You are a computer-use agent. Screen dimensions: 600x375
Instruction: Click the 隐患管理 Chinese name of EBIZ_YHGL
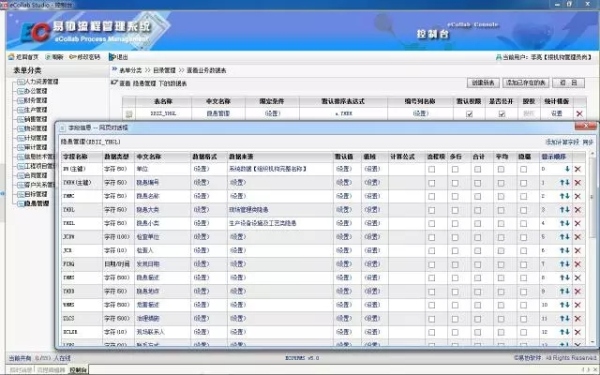pos(218,114)
